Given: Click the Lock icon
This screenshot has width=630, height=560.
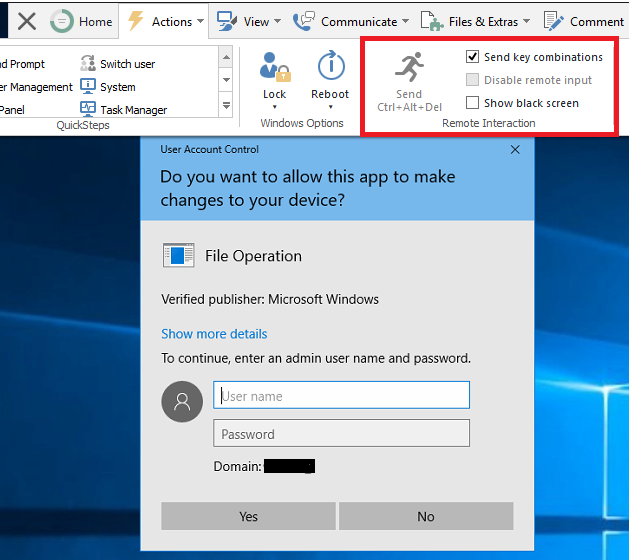Looking at the screenshot, I should [275, 67].
